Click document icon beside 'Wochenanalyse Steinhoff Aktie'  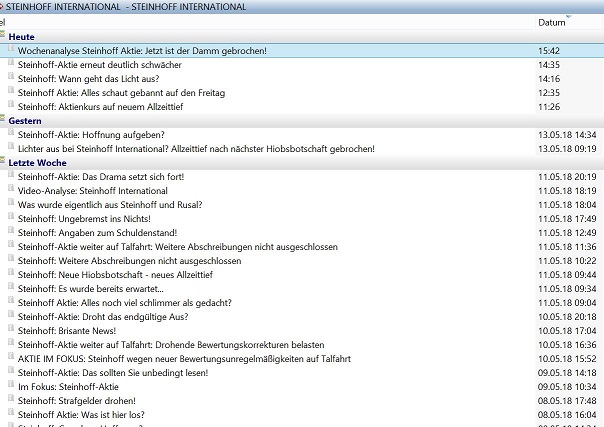pyautogui.click(x=11, y=49)
